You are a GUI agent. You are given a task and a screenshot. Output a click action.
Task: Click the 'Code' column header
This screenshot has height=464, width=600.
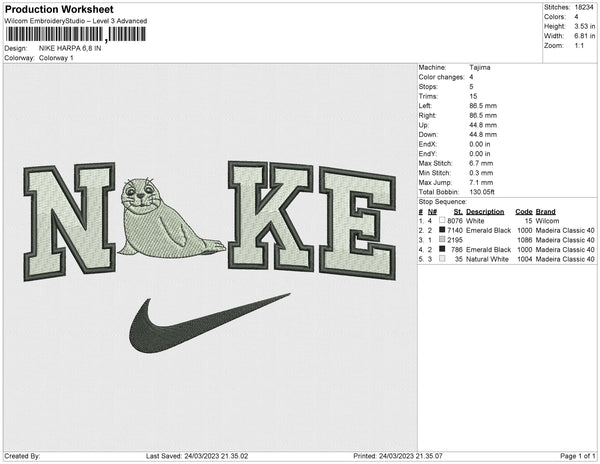pos(523,212)
